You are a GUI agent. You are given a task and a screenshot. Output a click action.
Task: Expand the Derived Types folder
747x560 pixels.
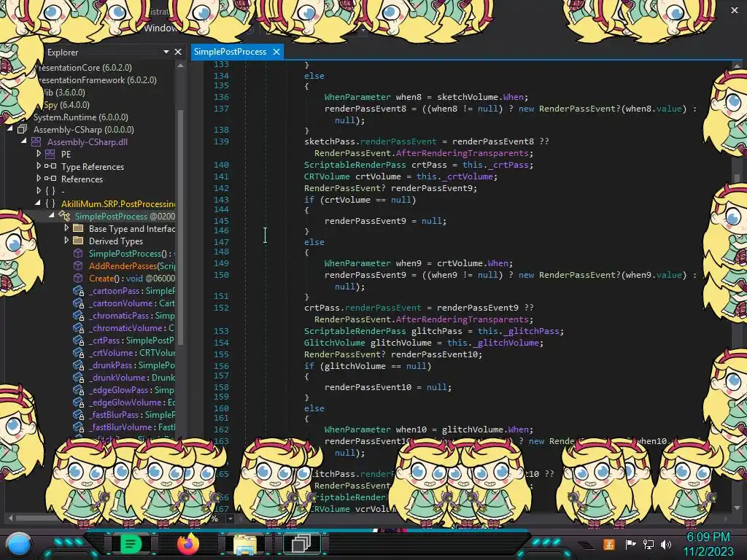pyautogui.click(x=66, y=240)
